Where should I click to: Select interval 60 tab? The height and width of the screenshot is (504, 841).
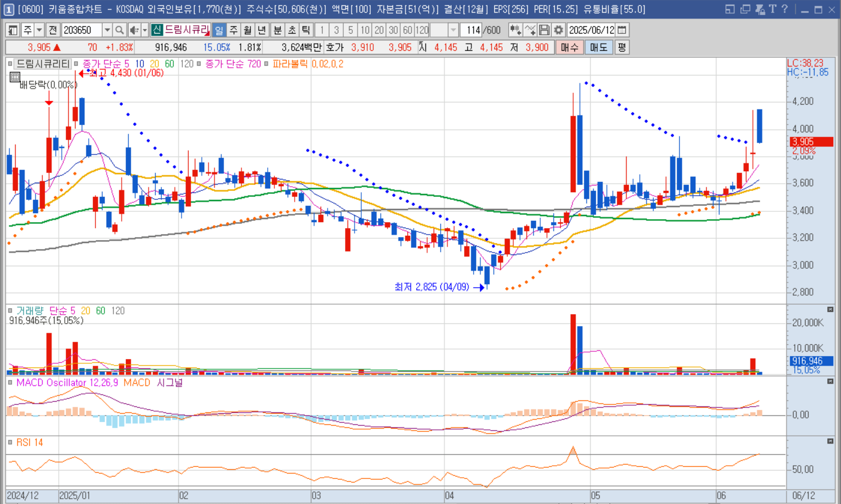pos(407,30)
